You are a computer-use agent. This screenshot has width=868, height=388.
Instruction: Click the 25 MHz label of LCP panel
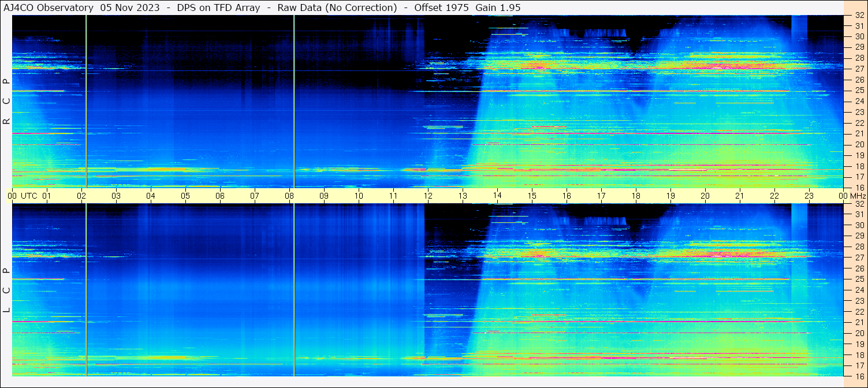coord(859,279)
